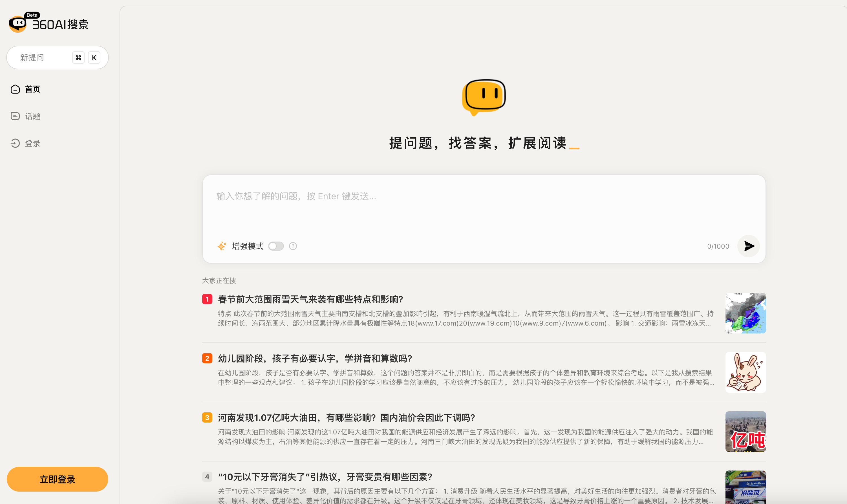This screenshot has width=847, height=504.
Task: Click the 360AI搜索 logo icon
Action: click(x=18, y=24)
